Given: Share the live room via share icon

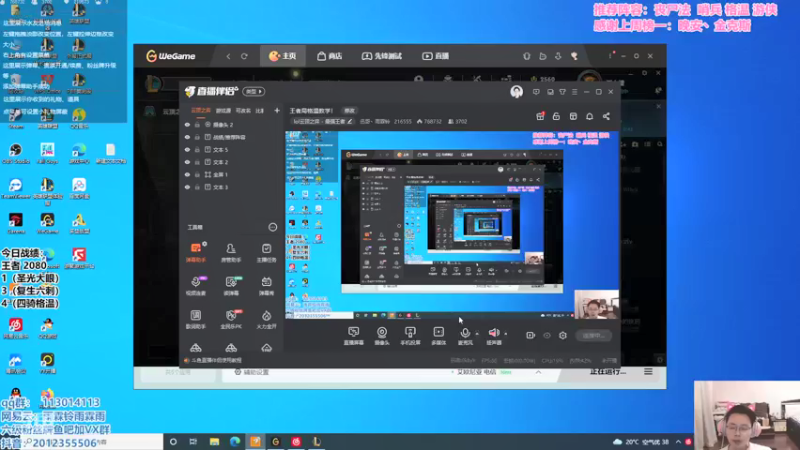Looking at the screenshot, I should tap(606, 116).
